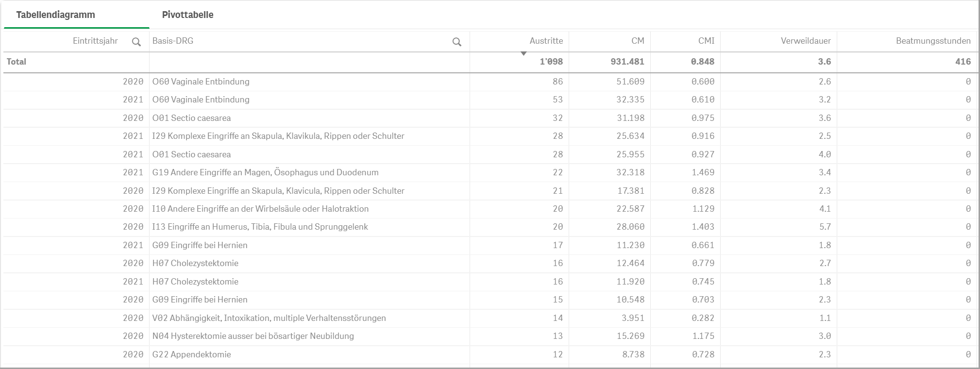
Task: Open search for Eintrittsjahr column
Action: 136,42
